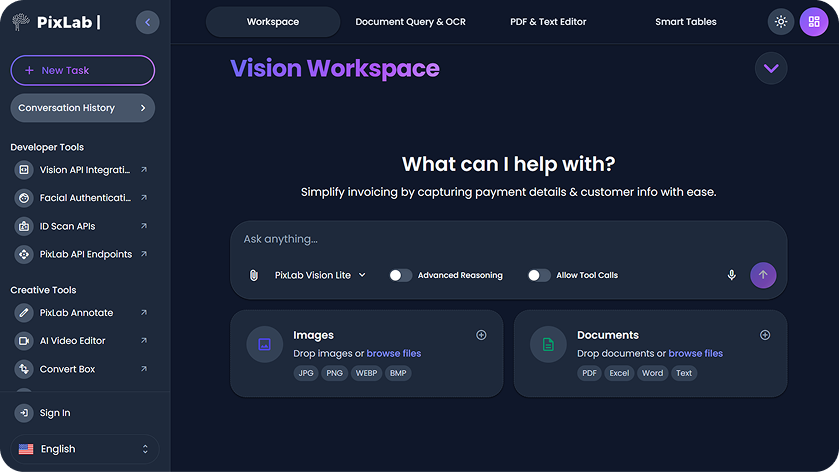This screenshot has width=839, height=472.
Task: Open the Document Query & OCR tab
Action: [410, 22]
